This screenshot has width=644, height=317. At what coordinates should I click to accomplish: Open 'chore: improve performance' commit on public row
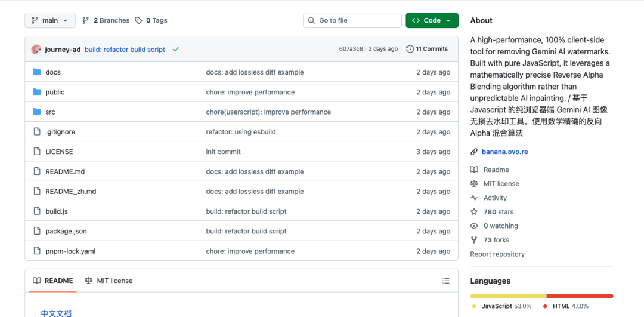click(250, 92)
